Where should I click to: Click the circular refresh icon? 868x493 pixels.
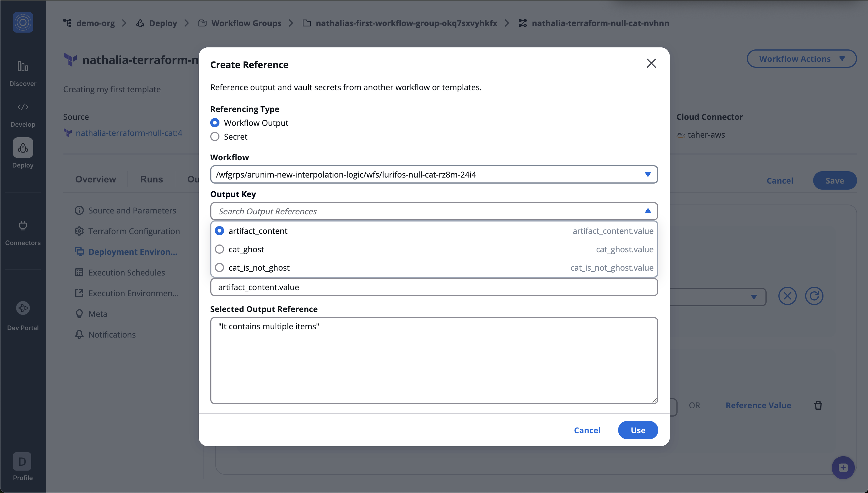pyautogui.click(x=814, y=296)
